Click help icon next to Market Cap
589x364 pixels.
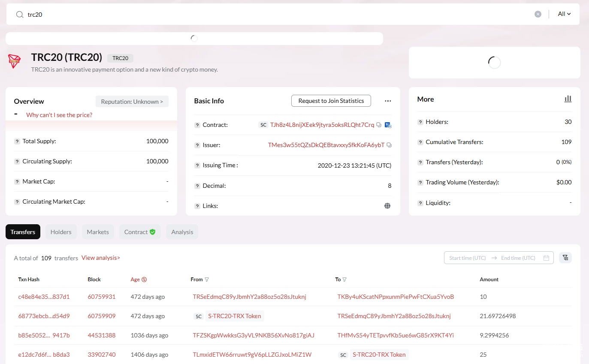17,182
